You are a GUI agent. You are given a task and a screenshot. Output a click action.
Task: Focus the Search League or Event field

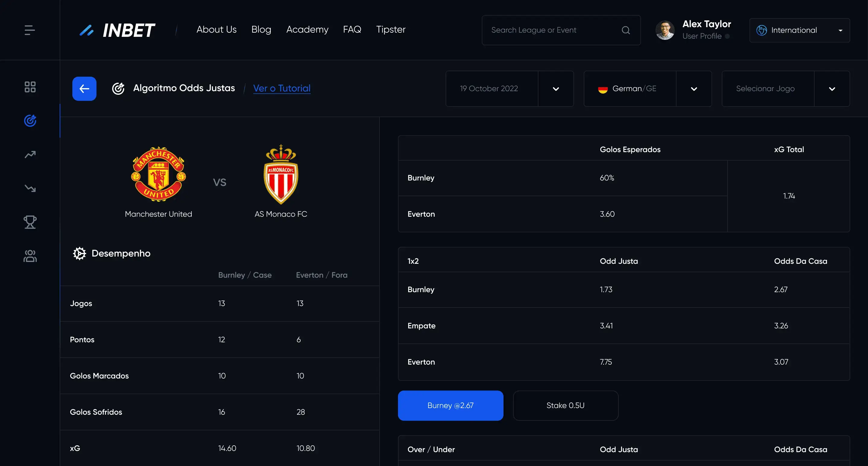point(553,30)
